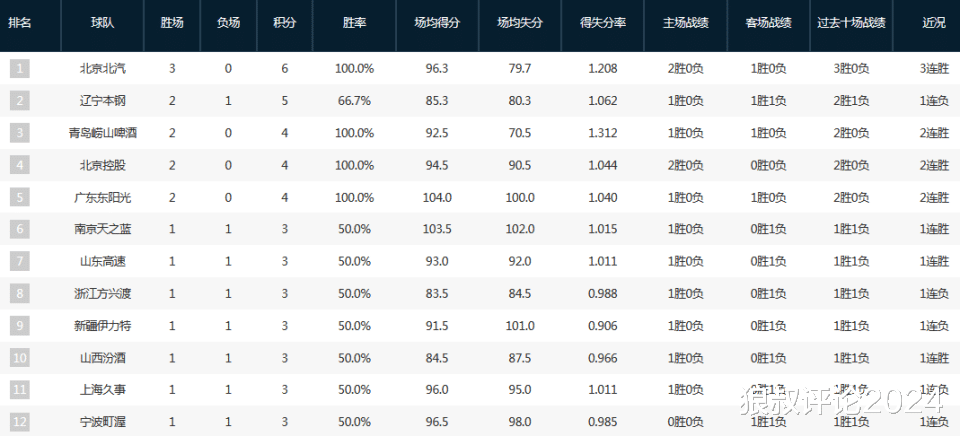This screenshot has width=960, height=436.
Task: Click the 排名 column header
Action: [x=20, y=24]
